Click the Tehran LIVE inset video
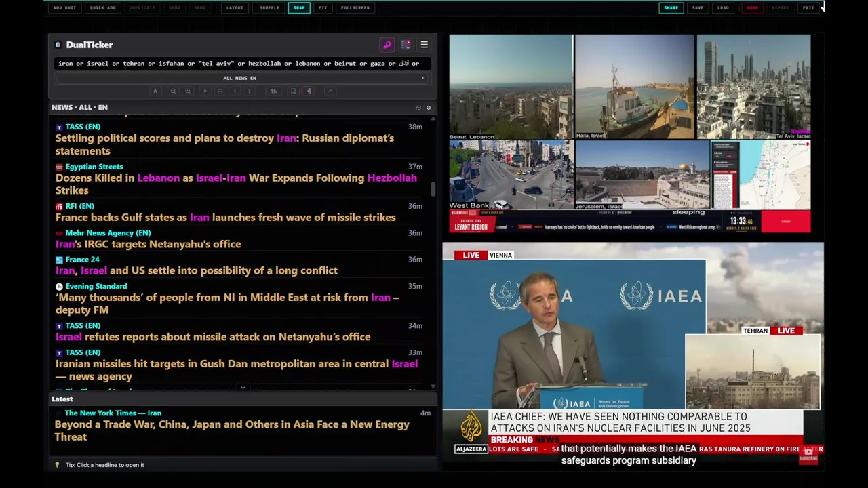The height and width of the screenshot is (488, 868). click(753, 371)
